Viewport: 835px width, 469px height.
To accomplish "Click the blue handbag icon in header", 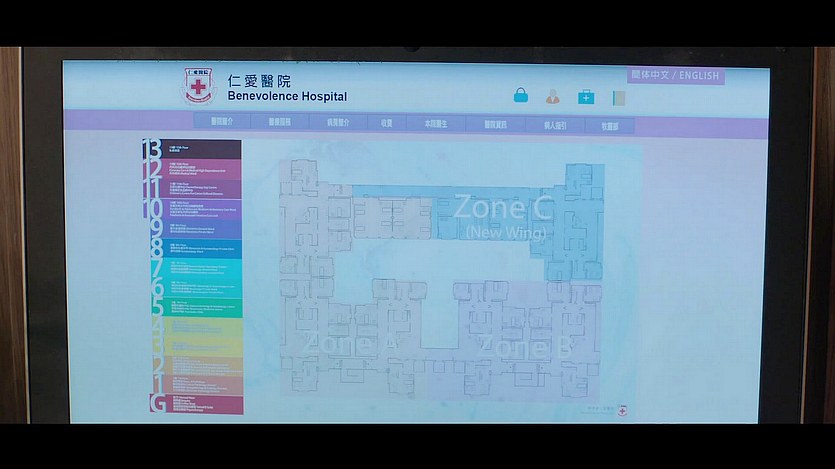I will 520,96.
